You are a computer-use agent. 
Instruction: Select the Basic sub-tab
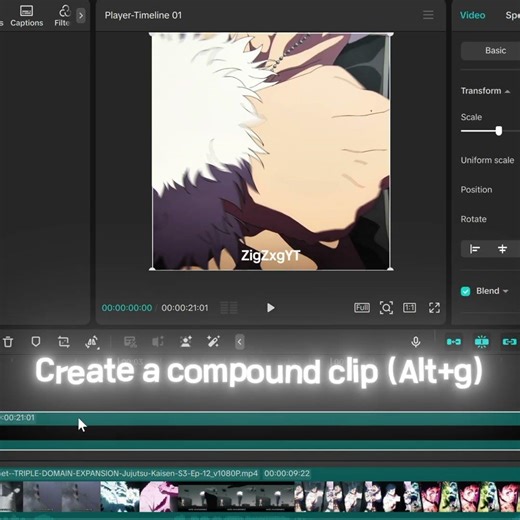click(x=495, y=50)
